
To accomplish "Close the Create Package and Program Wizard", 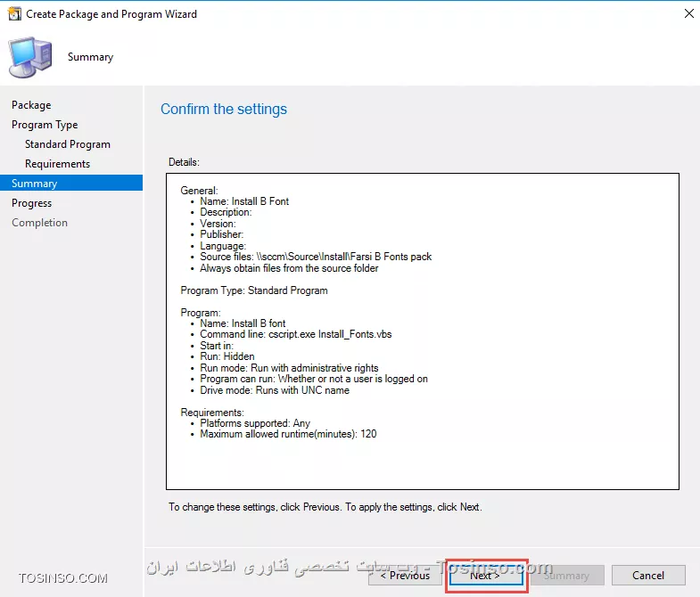I will point(688,14).
